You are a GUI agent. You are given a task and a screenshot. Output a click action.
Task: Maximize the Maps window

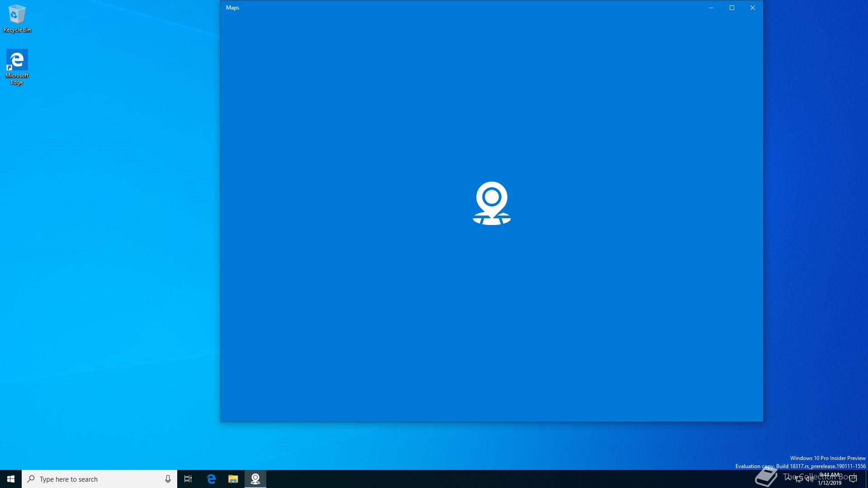[732, 8]
